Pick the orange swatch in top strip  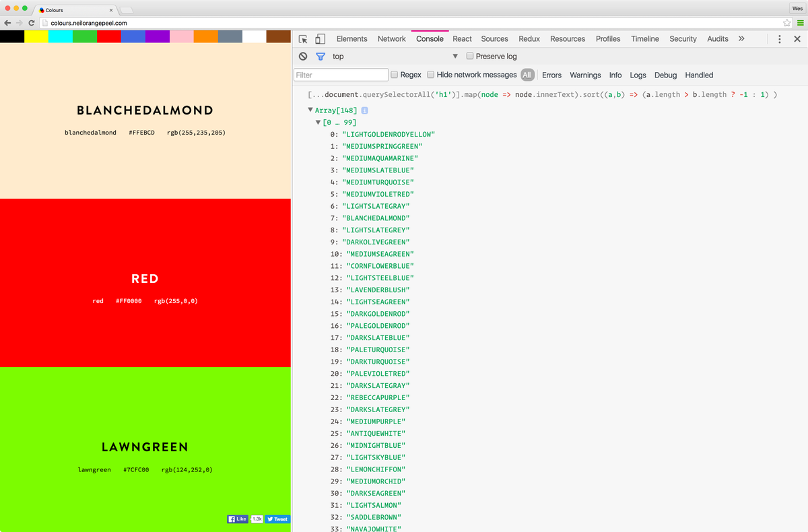pyautogui.click(x=206, y=36)
